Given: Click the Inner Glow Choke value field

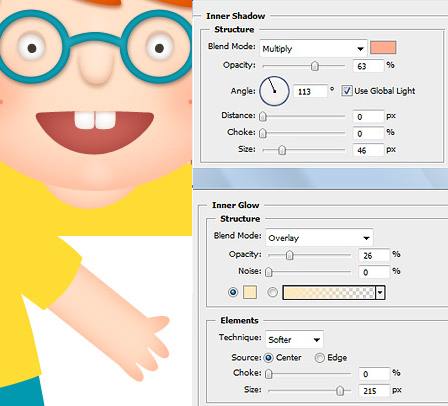Looking at the screenshot, I should pos(374,374).
